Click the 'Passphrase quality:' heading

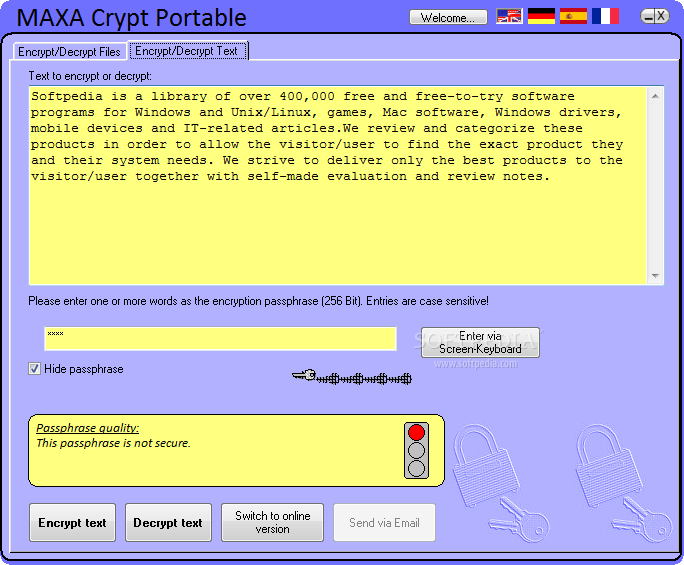[88, 428]
